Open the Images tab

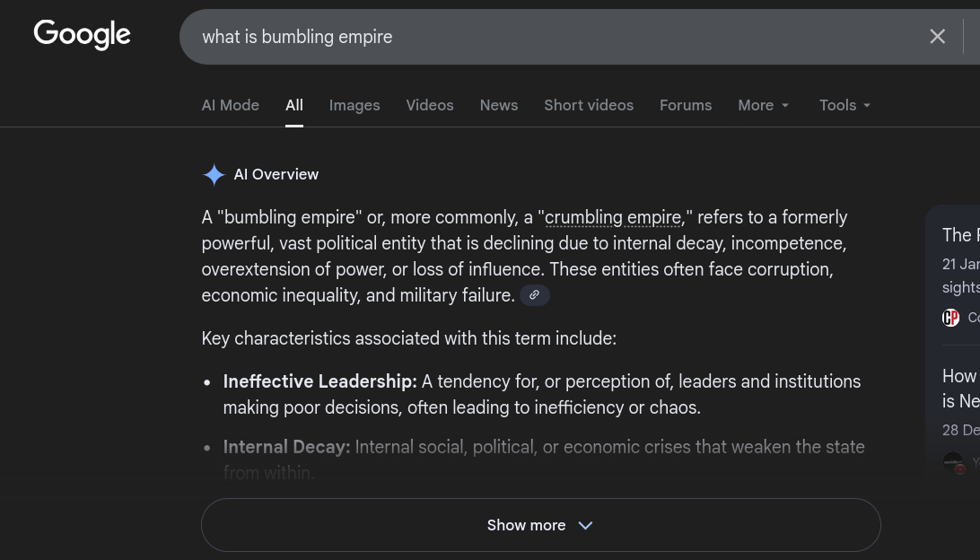click(354, 105)
